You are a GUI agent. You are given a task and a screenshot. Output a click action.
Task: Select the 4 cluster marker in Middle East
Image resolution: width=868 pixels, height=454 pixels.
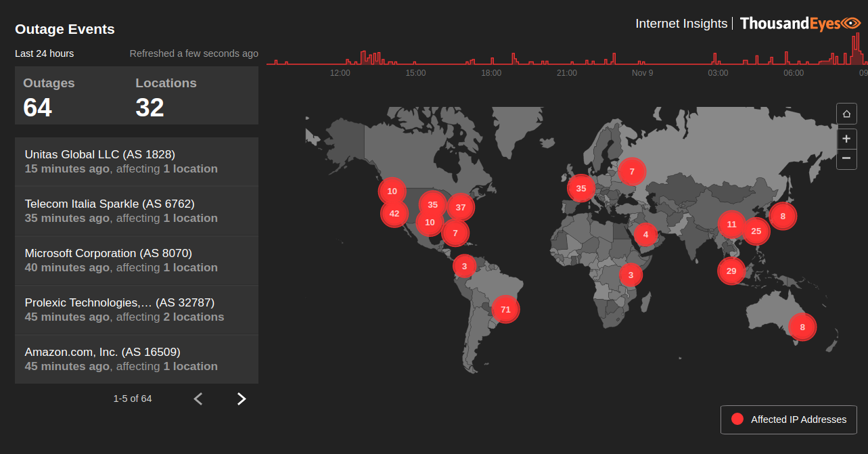pos(645,235)
